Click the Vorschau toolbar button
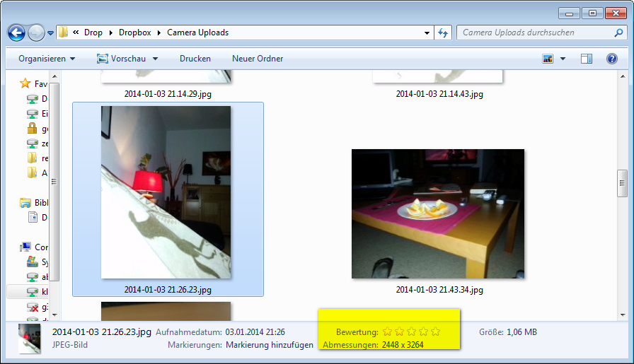The height and width of the screenshot is (364, 634). pyautogui.click(x=121, y=59)
